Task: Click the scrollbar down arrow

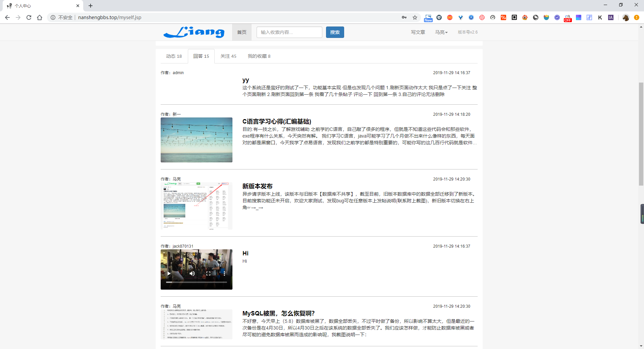Action: pos(641,346)
